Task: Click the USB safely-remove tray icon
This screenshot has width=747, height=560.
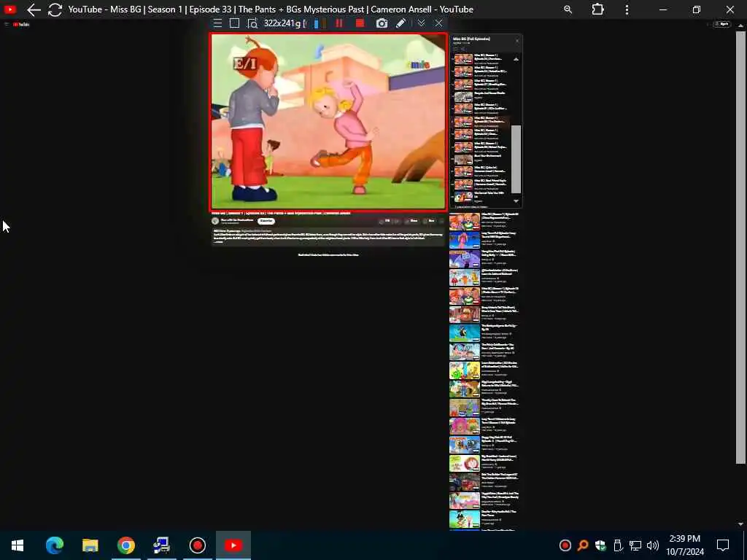Action: click(x=617, y=545)
